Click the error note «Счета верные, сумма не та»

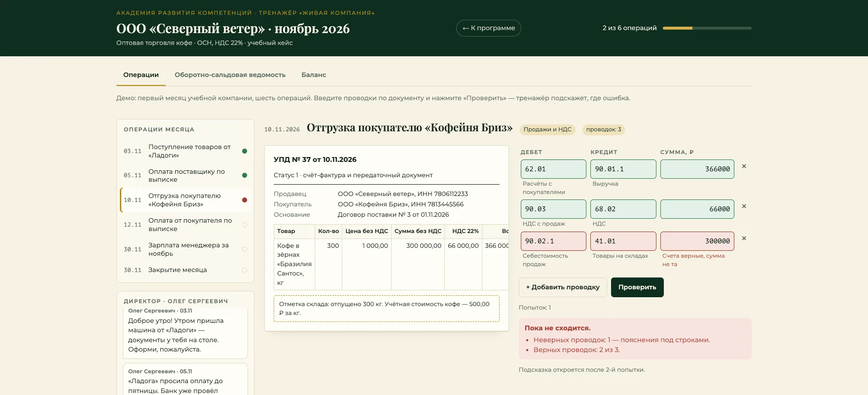tap(693, 260)
